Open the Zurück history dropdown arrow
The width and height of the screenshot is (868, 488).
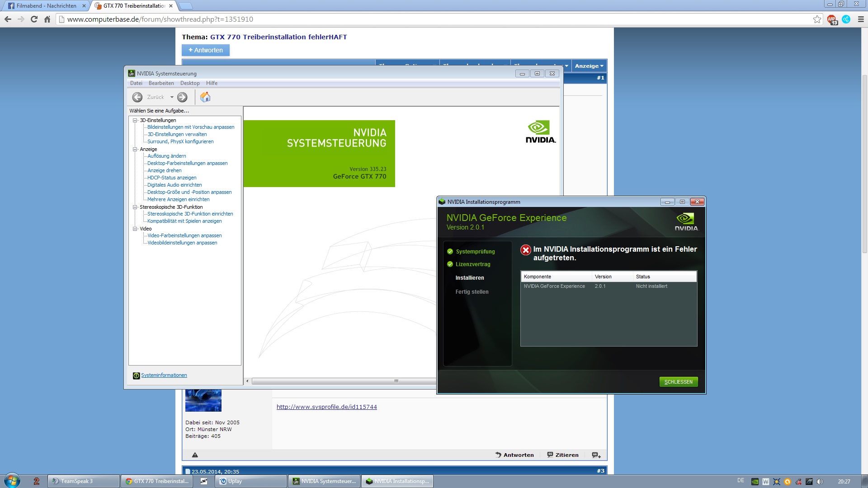point(172,97)
